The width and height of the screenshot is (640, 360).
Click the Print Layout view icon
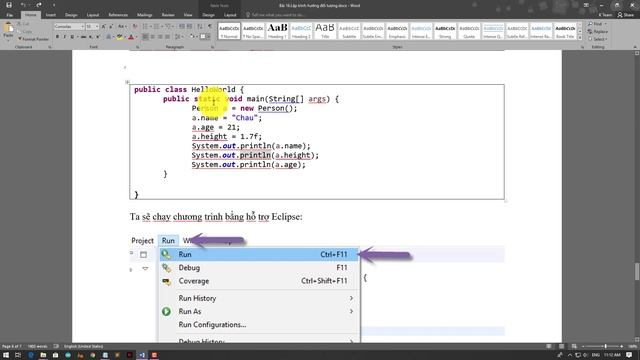pos(561,346)
